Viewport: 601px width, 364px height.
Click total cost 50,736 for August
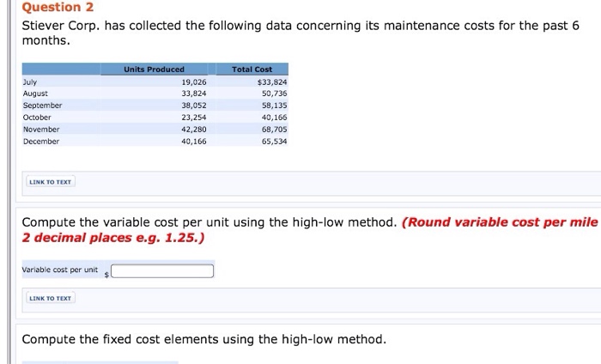tap(275, 94)
